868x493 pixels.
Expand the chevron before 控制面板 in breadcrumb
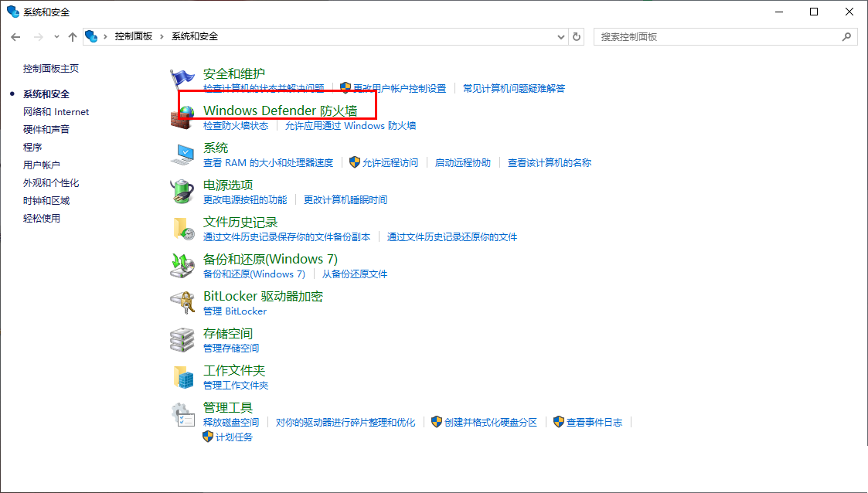tap(105, 36)
